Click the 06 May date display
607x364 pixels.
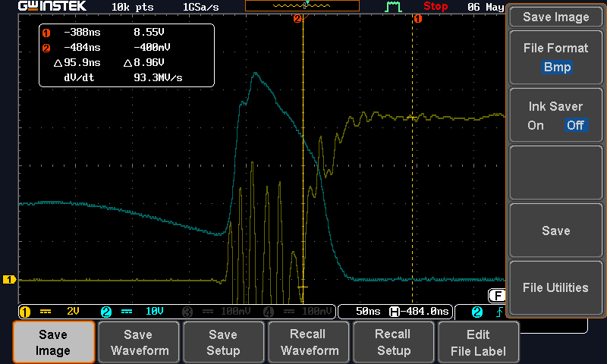point(486,7)
